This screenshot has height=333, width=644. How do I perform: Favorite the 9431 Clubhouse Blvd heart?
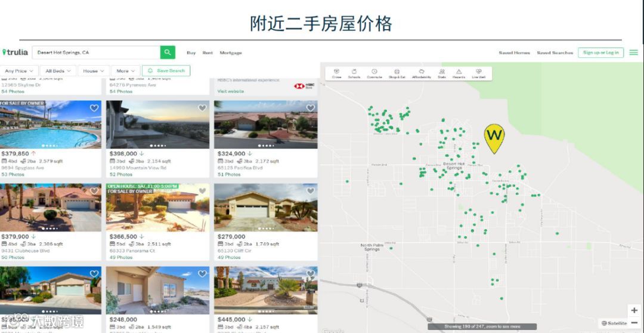(x=94, y=191)
